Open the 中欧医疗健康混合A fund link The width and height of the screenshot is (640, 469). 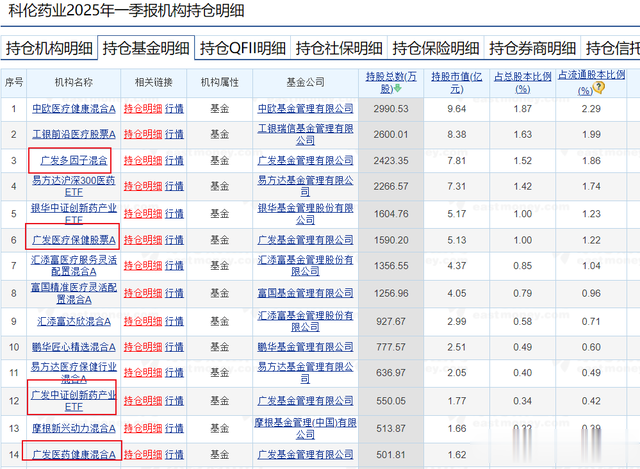pyautogui.click(x=74, y=108)
